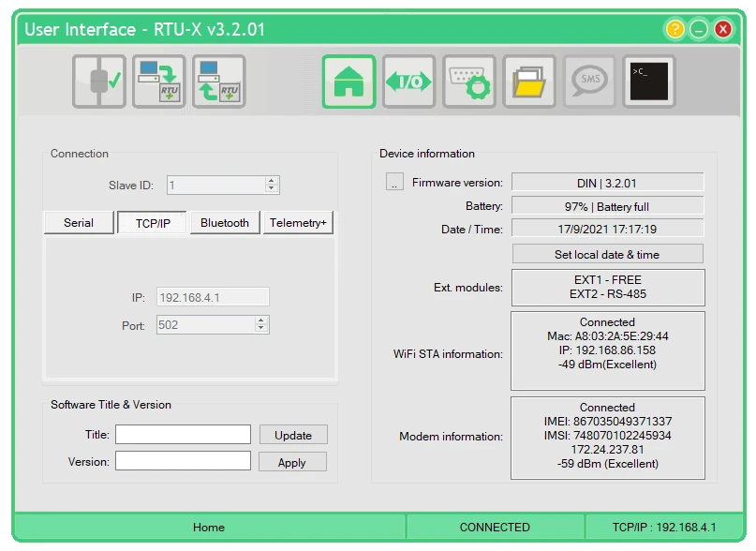
Task: Click the upload configuration from RTU icon
Action: click(219, 82)
